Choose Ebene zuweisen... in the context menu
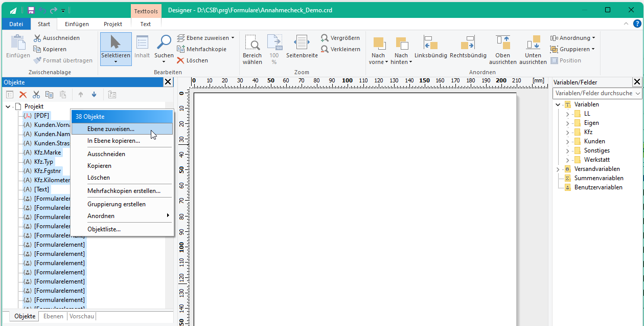 click(x=122, y=129)
